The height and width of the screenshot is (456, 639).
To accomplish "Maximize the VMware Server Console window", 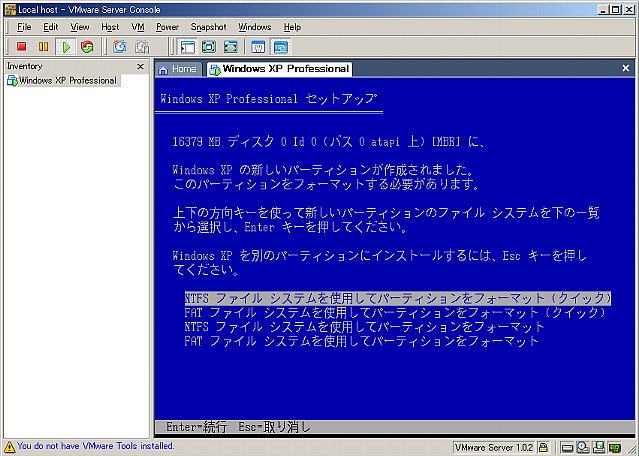I will (615, 9).
